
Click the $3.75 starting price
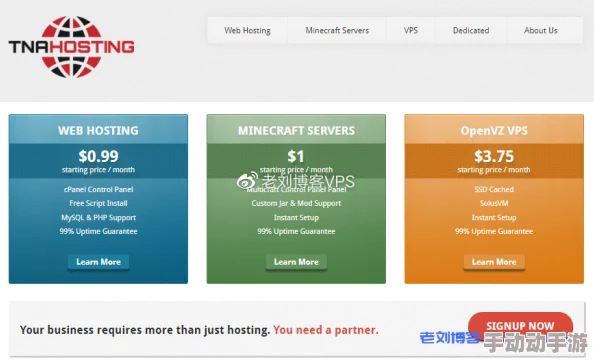pyautogui.click(x=494, y=156)
